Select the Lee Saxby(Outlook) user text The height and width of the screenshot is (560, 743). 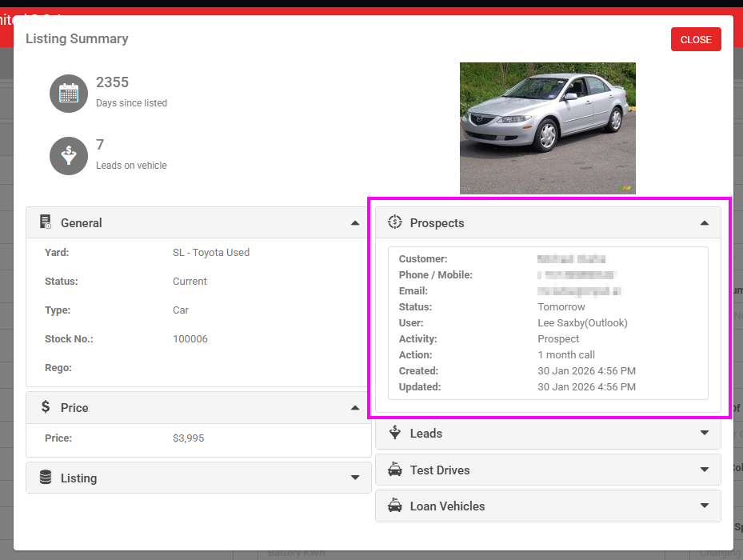tap(582, 323)
